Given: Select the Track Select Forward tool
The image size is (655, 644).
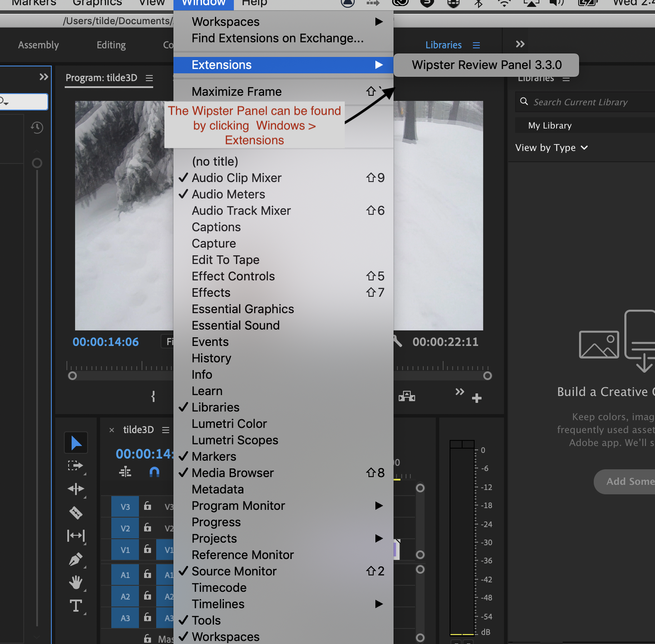Looking at the screenshot, I should coord(76,466).
